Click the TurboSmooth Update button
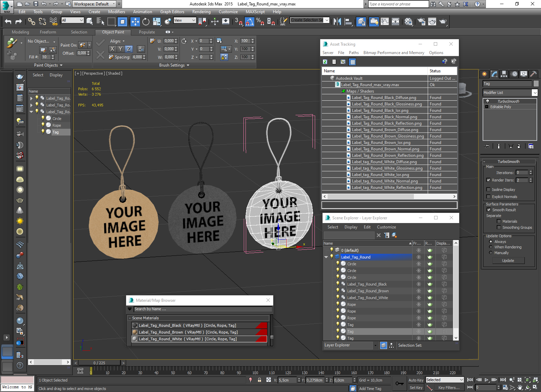 [508, 261]
